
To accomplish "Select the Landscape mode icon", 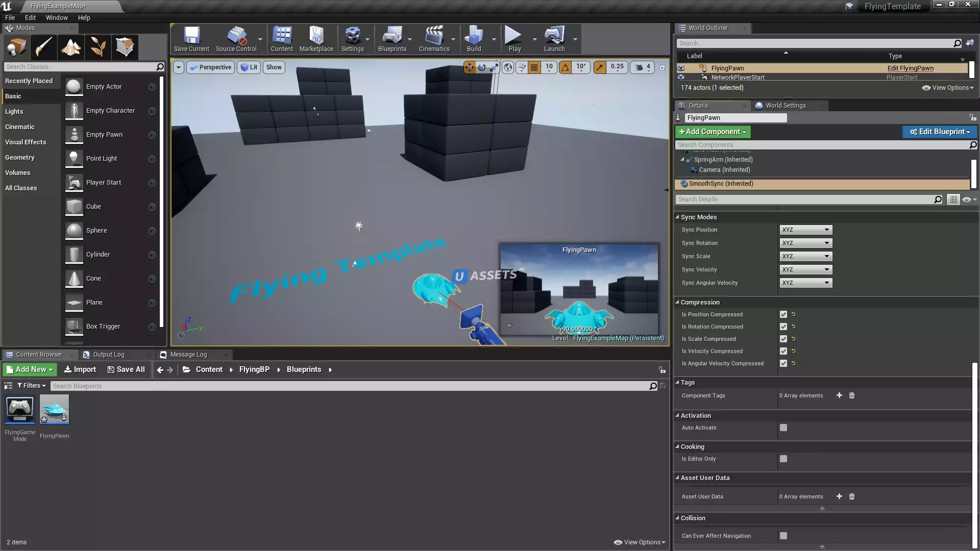I will 70,47.
